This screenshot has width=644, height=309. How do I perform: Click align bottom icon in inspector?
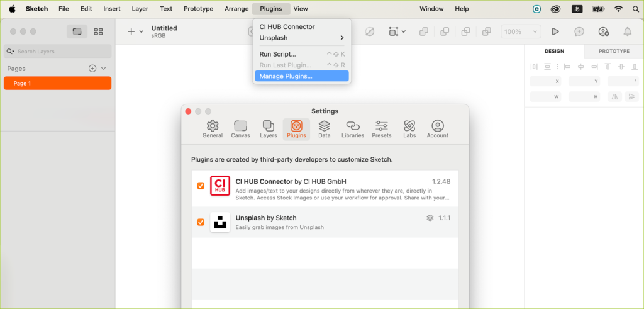[635, 67]
